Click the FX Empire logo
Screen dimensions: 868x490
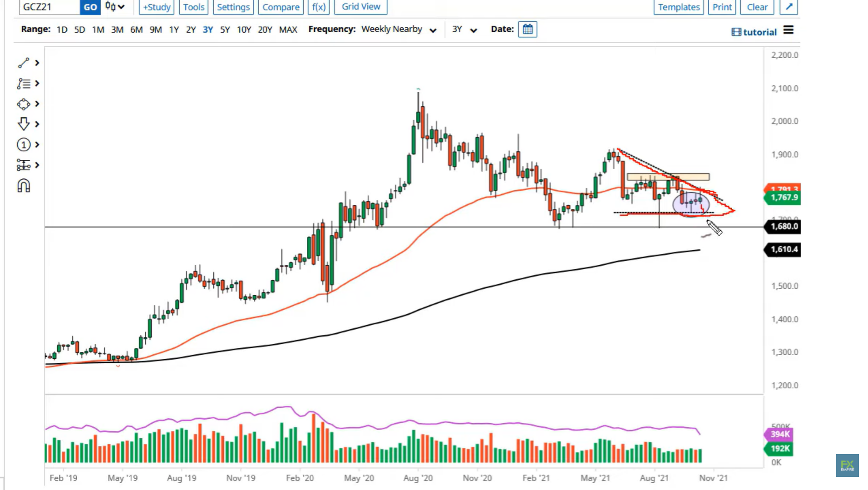coord(847,465)
